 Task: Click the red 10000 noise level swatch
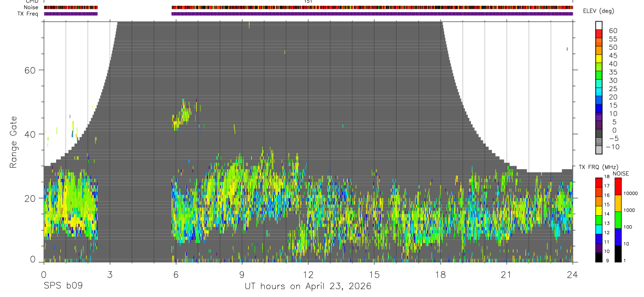pos(617,186)
